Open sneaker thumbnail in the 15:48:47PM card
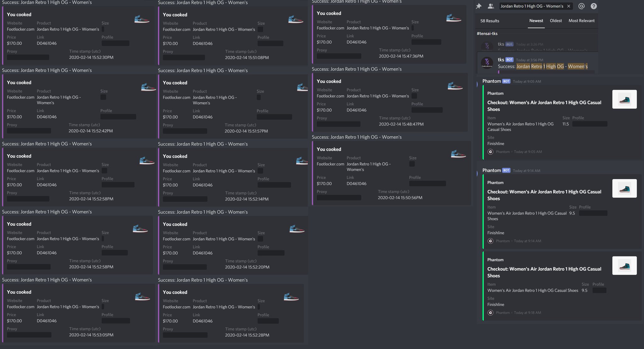Screen dimensions: 644x349 pyautogui.click(x=455, y=86)
